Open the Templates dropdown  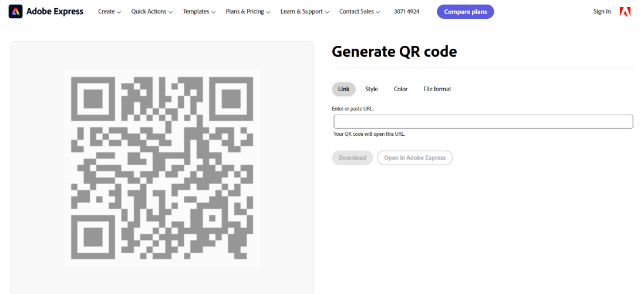[199, 12]
